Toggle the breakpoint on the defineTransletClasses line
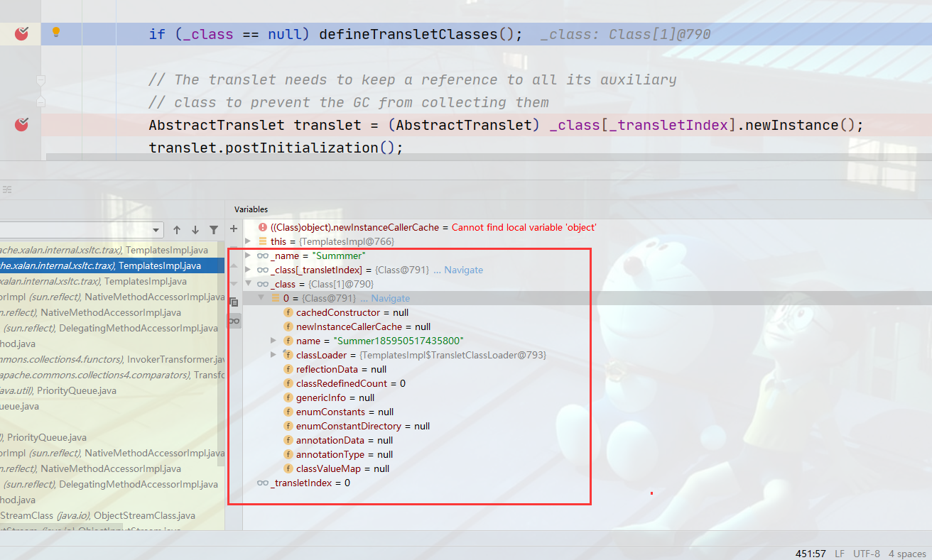 [x=21, y=33]
